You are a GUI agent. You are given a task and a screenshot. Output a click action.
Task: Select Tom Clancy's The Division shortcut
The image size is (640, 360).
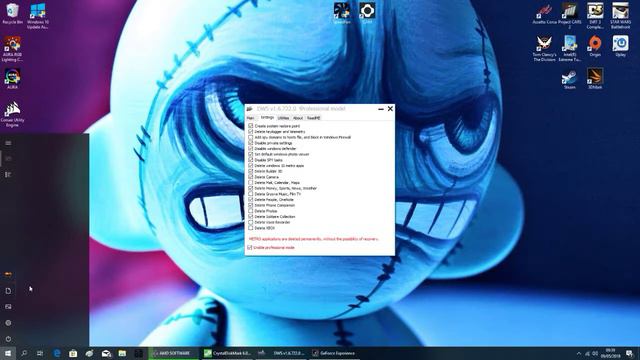(544, 49)
